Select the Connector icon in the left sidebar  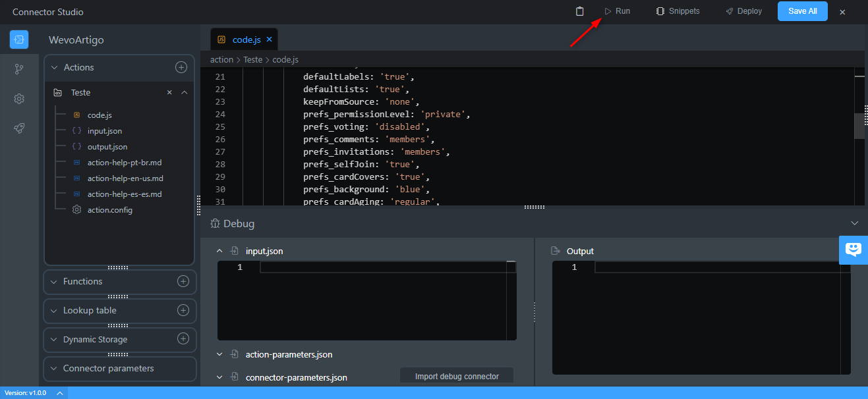pos(18,40)
